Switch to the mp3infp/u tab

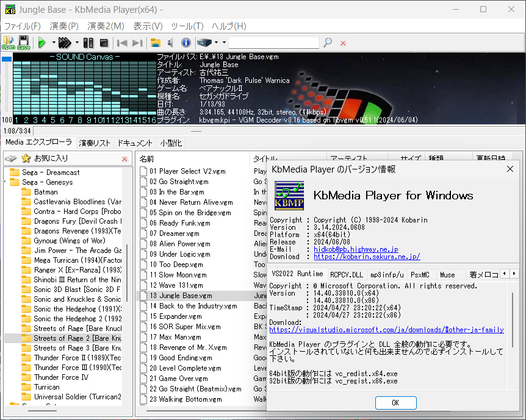coord(387,275)
